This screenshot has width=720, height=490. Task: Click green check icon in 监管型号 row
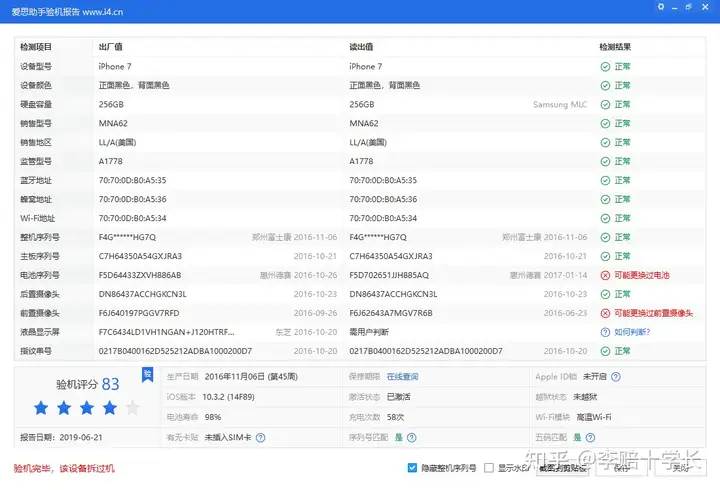pyautogui.click(x=605, y=162)
